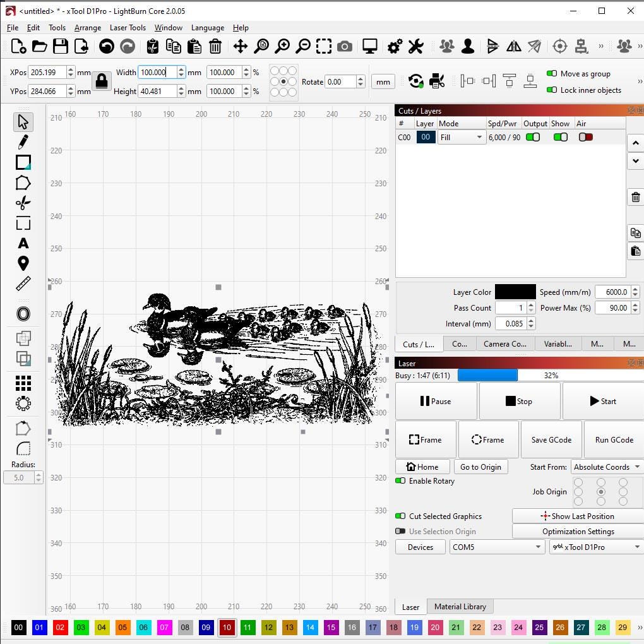Pick red palette color 02

pos(60,627)
